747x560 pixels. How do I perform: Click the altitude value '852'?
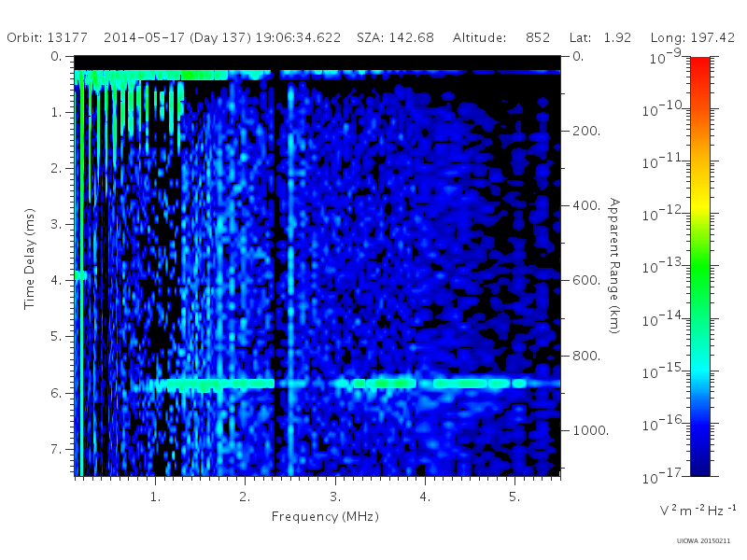(538, 37)
